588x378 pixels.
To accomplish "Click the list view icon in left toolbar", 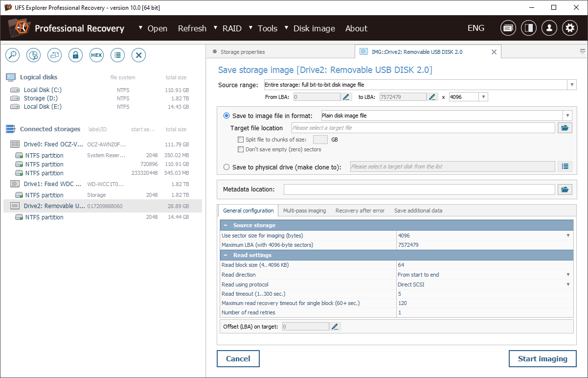I will (x=117, y=55).
